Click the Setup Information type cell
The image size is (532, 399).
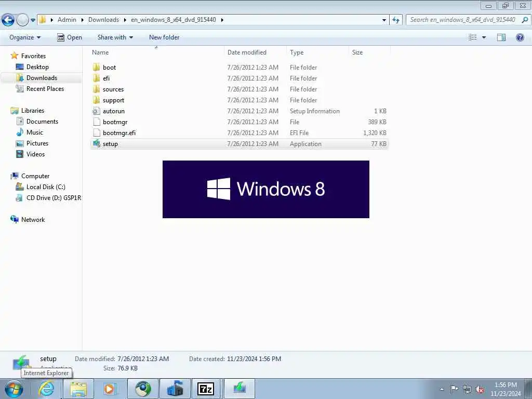coord(314,111)
